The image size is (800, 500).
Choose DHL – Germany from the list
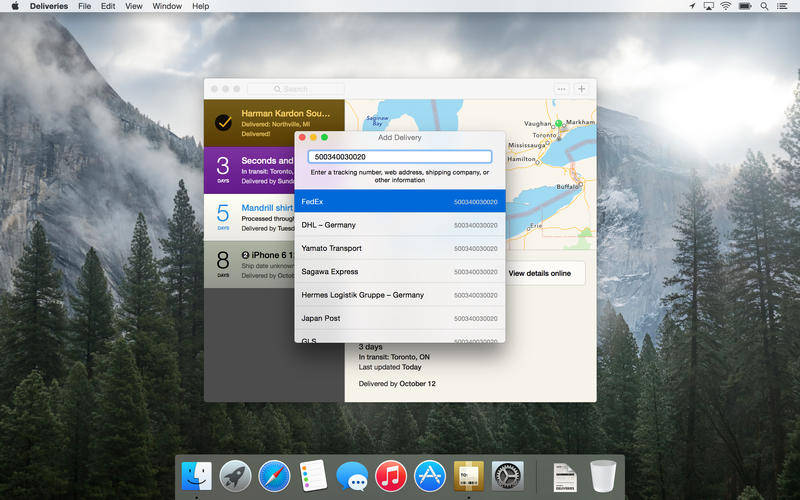400,225
